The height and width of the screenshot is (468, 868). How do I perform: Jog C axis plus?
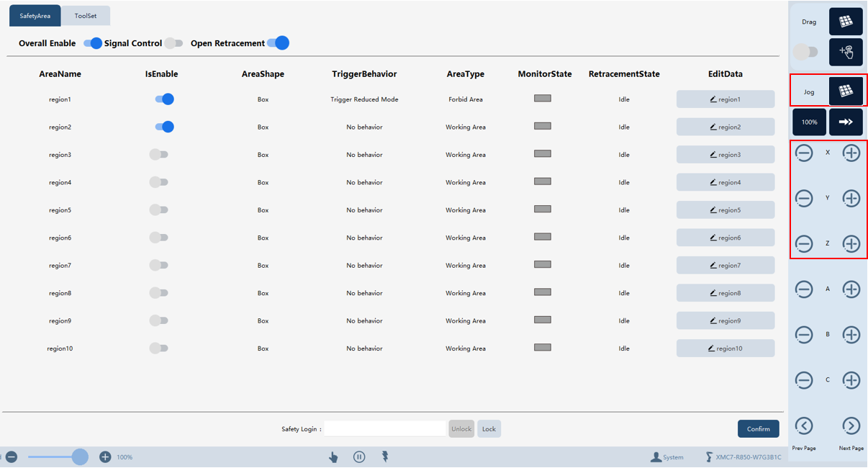pos(851,379)
